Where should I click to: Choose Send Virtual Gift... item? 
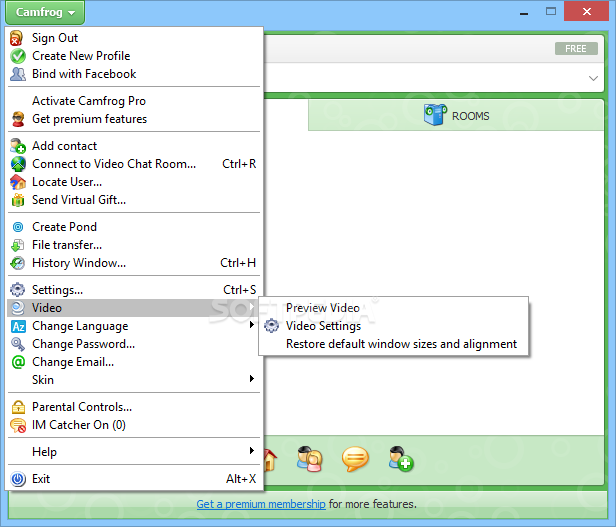[79, 200]
